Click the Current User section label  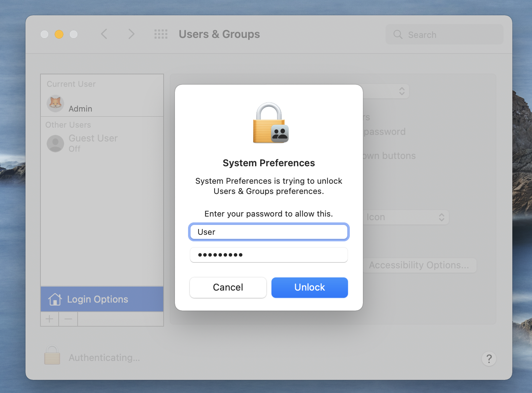[71, 84]
